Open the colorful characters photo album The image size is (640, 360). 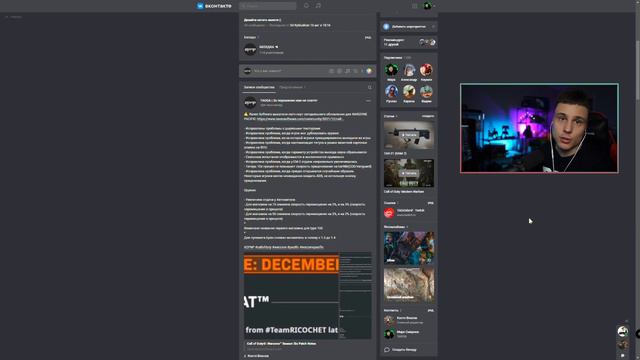[x=409, y=248]
